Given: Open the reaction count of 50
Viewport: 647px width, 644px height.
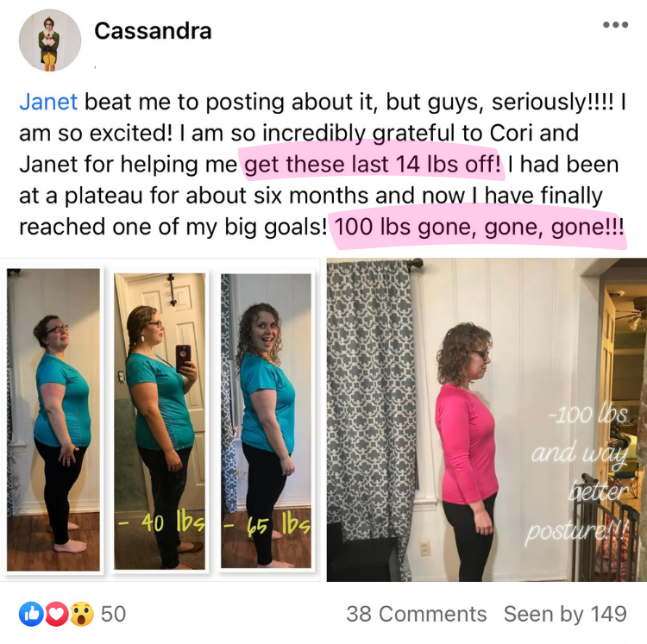Looking at the screenshot, I should pos(114,614).
